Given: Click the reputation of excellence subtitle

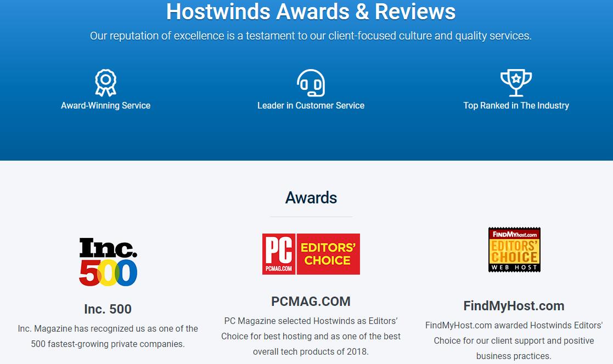Looking at the screenshot, I should (x=311, y=36).
